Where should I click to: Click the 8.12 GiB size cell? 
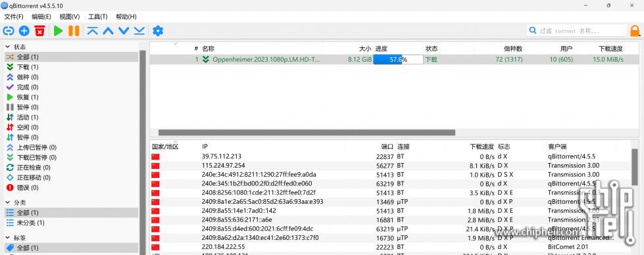pos(360,60)
